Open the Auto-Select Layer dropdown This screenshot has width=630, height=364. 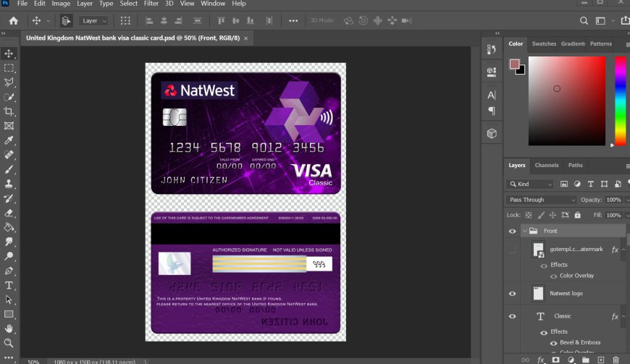93,21
